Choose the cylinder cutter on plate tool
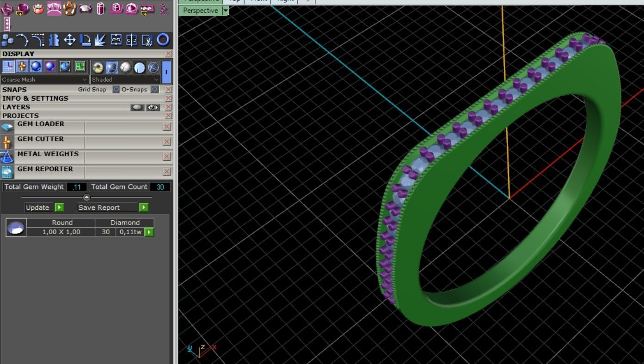The height and width of the screenshot is (364, 644). (x=116, y=8)
